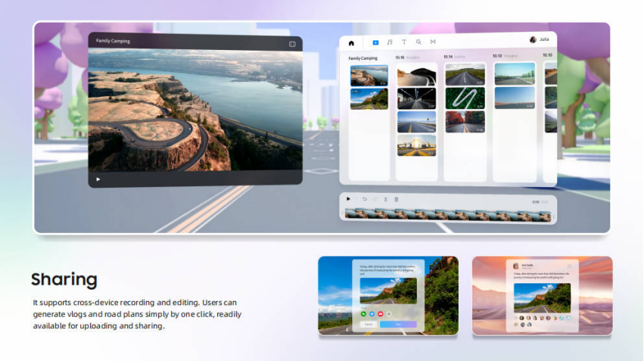This screenshot has width=644, height=361.
Task: Select the teal sky roadside clip under 10.13
Action: click(x=515, y=74)
